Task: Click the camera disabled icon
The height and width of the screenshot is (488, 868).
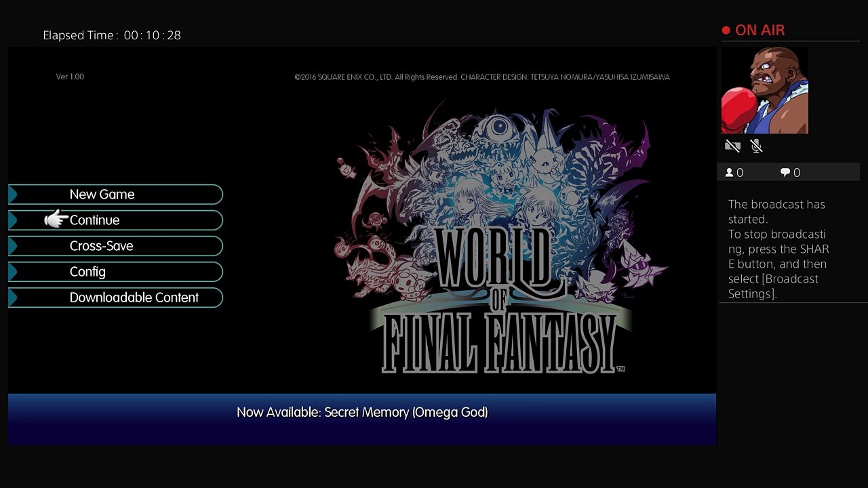Action: coord(732,146)
